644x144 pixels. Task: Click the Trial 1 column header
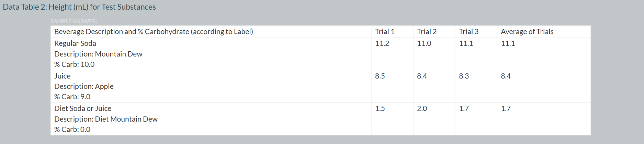click(x=385, y=32)
